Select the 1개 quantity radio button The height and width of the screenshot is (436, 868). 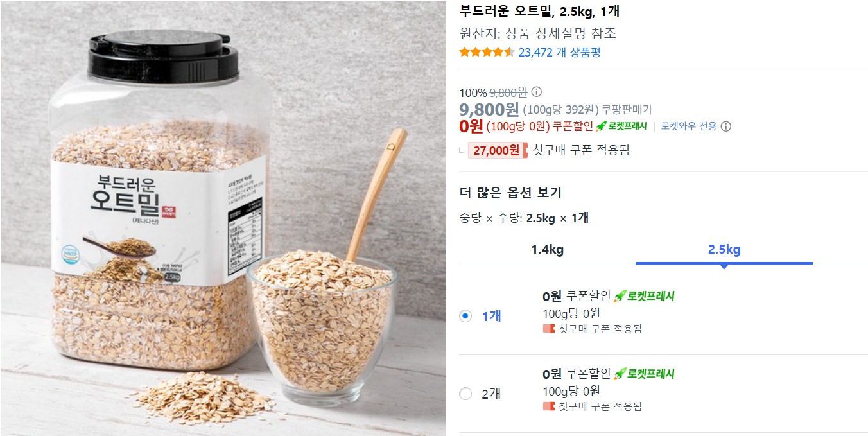point(465,316)
